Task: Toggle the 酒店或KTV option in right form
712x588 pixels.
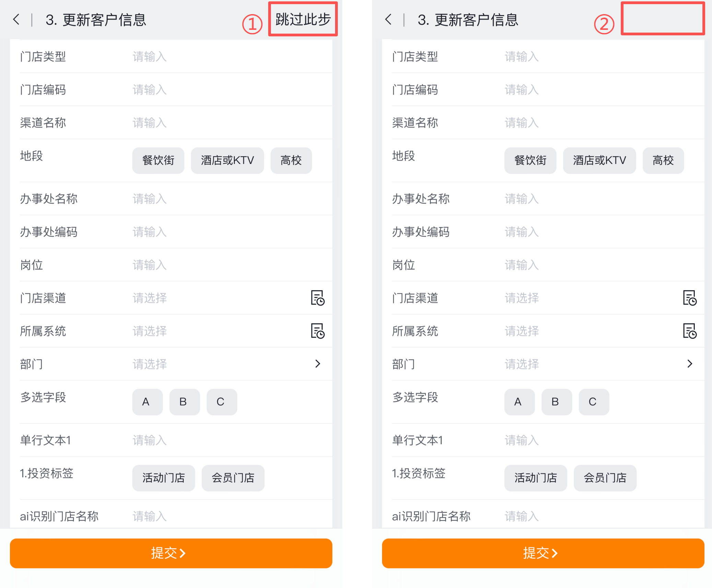Action: pos(599,161)
